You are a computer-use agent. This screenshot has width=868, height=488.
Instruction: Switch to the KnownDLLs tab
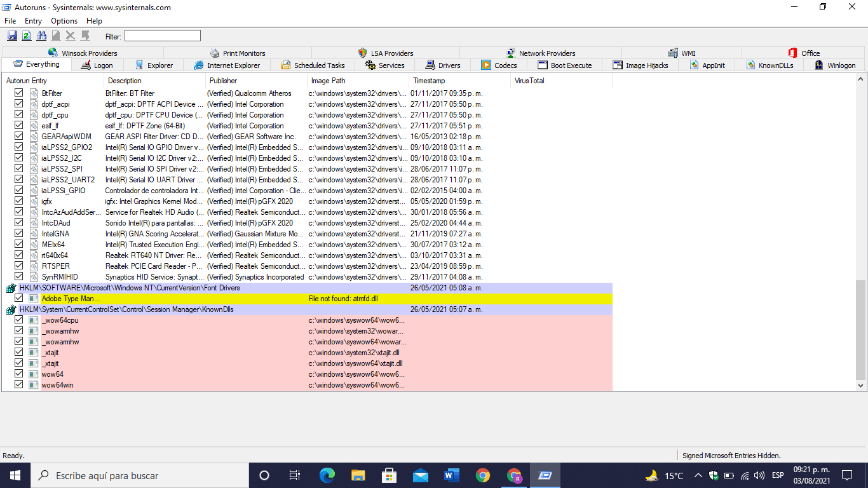[770, 65]
